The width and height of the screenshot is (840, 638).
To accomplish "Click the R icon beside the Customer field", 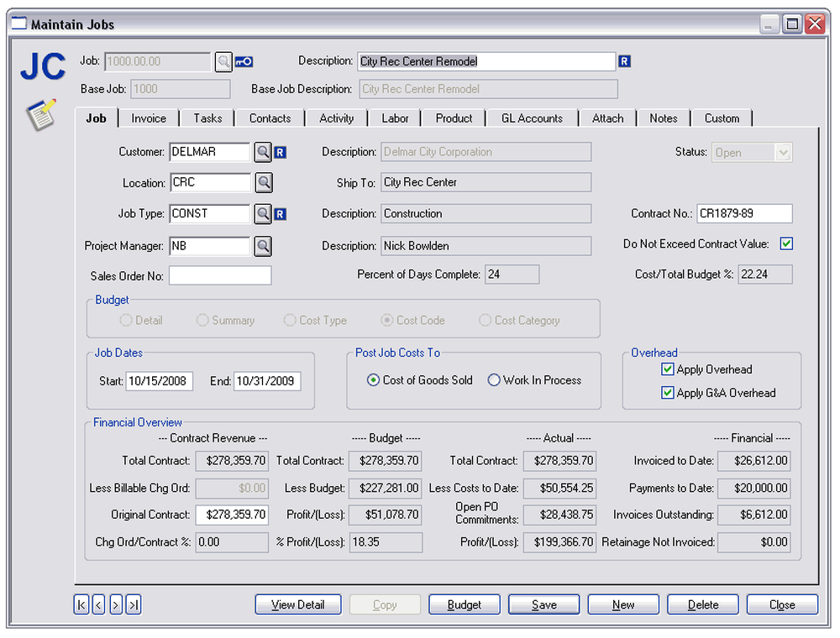I will point(282,152).
